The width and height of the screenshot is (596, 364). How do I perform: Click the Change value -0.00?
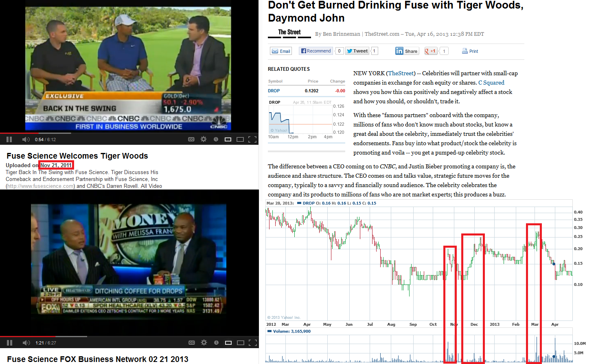tap(340, 91)
